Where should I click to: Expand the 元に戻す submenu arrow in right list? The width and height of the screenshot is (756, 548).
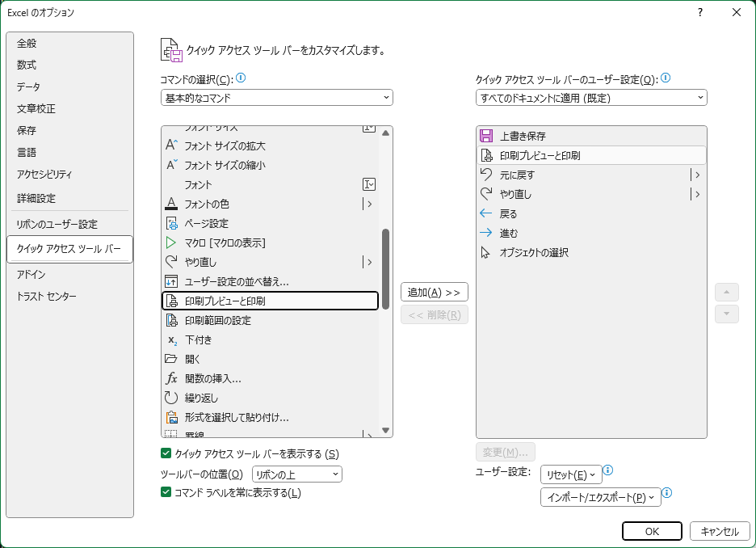click(x=696, y=175)
